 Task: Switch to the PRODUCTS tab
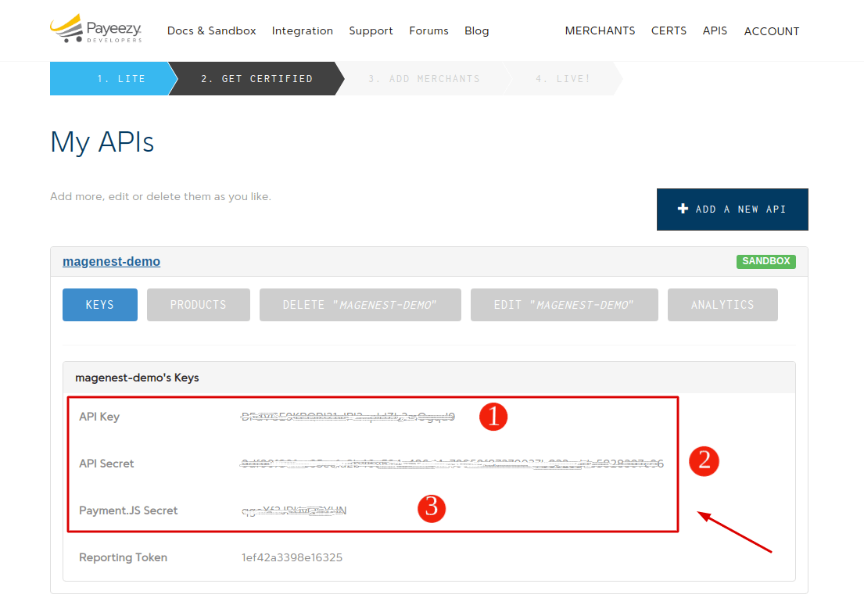(199, 305)
